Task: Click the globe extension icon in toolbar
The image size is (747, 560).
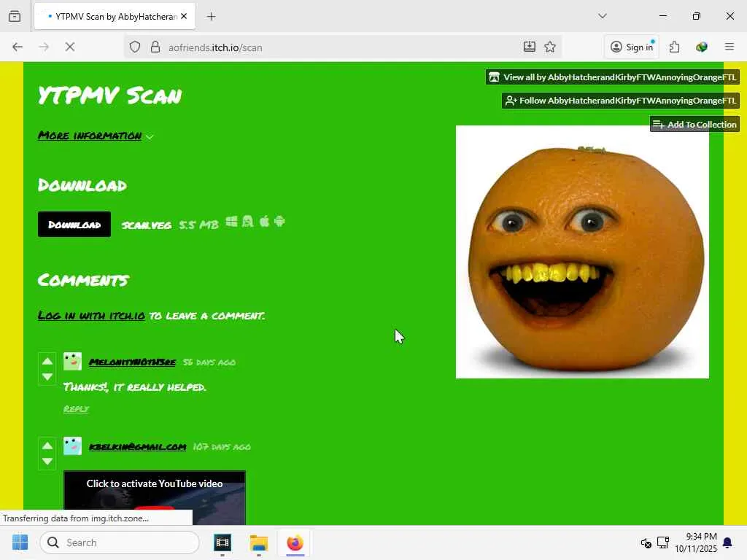Action: (x=701, y=47)
